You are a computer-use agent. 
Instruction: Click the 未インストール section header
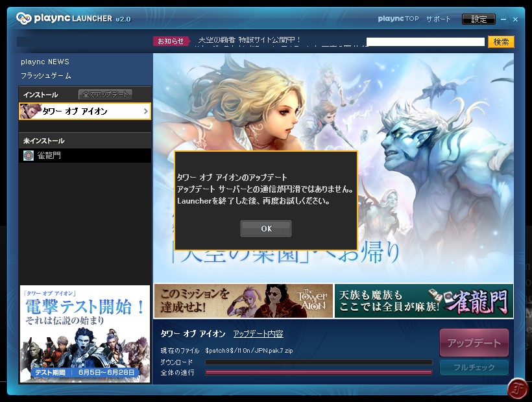(43, 141)
